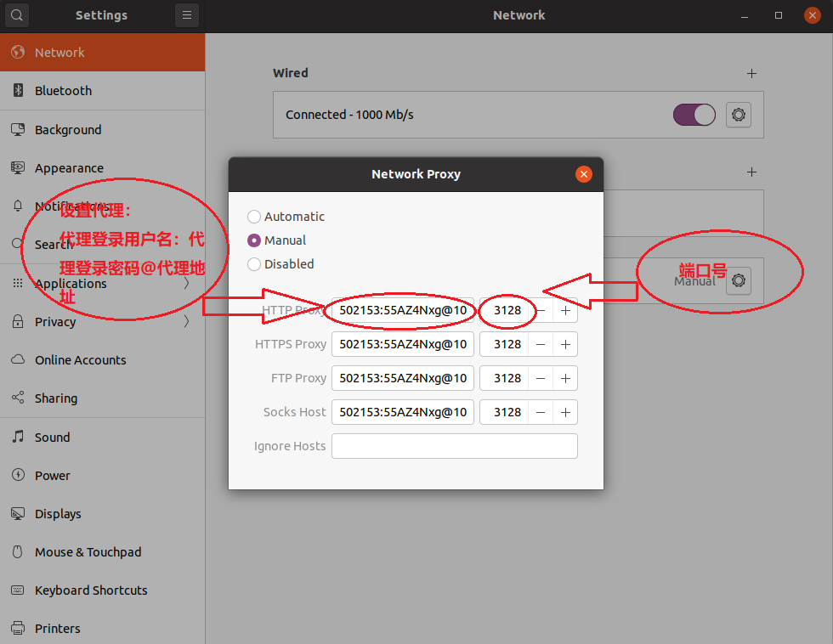Click the Appearance icon in sidebar
Viewport: 833px width, 644px height.
click(18, 167)
